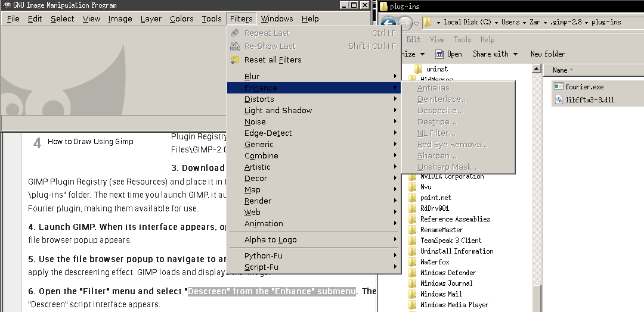This screenshot has width=644, height=312.
Task: Open the Explorer Help menu
Action: coord(488,40)
